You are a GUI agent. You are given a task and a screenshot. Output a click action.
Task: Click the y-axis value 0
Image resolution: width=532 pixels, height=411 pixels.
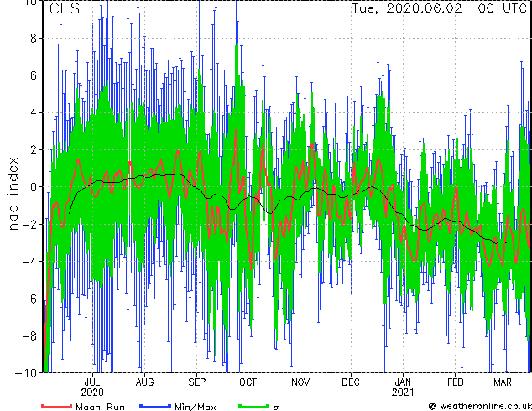(34, 187)
